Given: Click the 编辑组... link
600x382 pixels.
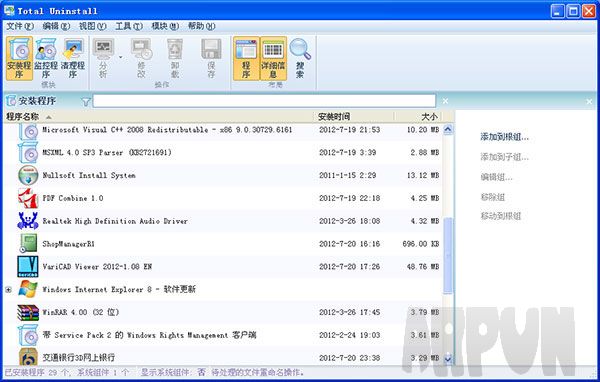Looking at the screenshot, I should pos(496,177).
